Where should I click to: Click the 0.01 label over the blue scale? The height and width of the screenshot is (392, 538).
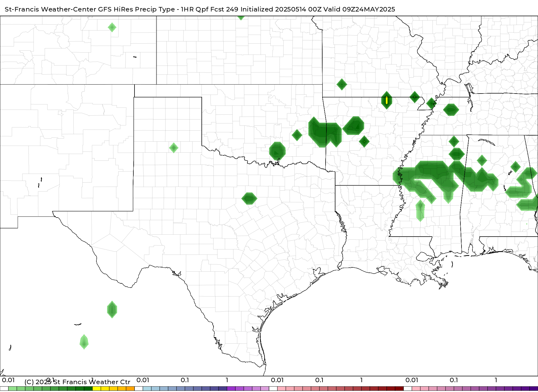click(x=143, y=380)
